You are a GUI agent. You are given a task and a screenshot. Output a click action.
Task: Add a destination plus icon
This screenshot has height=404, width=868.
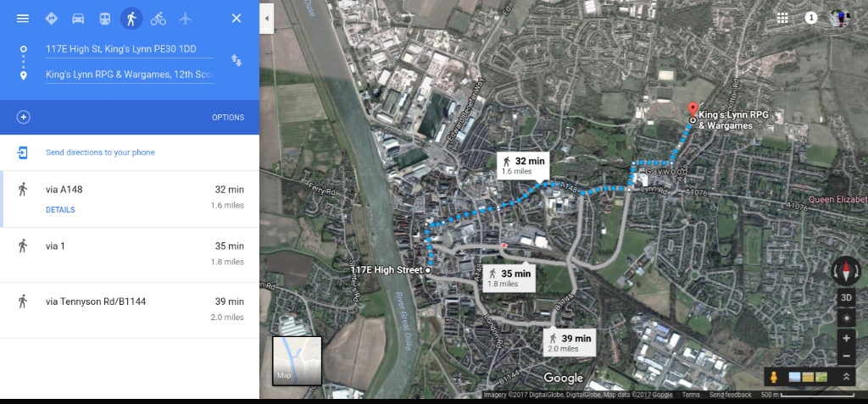click(x=23, y=118)
